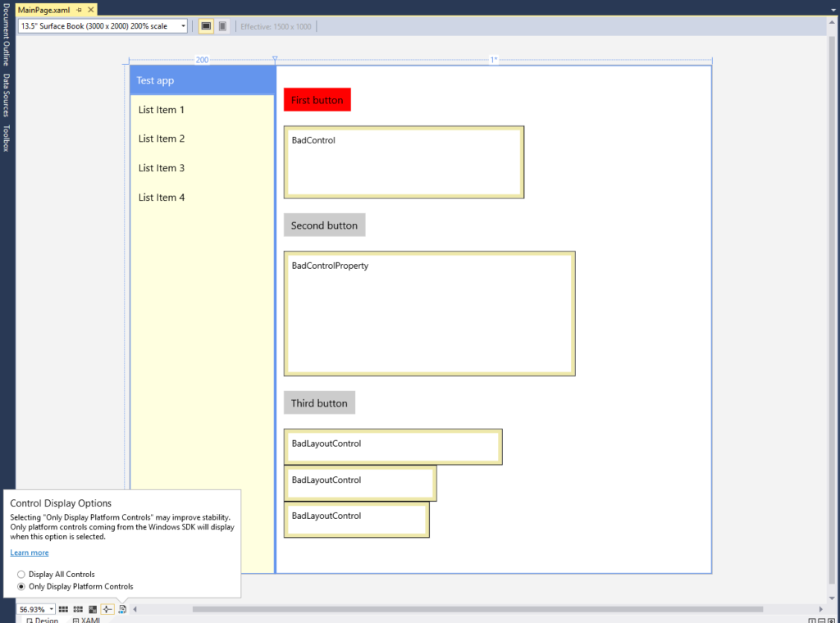Viewport: 840px width, 623px height.
Task: Pin the MainPage.xaml document tab
Action: pyautogui.click(x=80, y=10)
